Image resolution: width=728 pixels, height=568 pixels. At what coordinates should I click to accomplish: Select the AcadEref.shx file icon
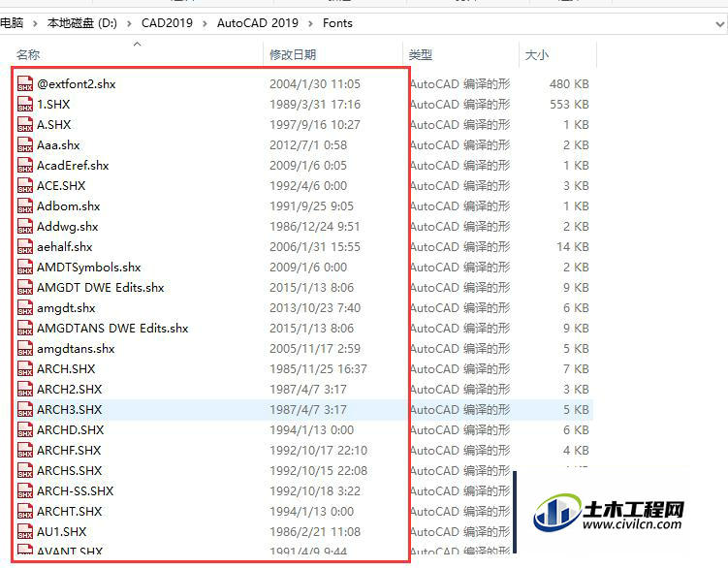tap(25, 166)
